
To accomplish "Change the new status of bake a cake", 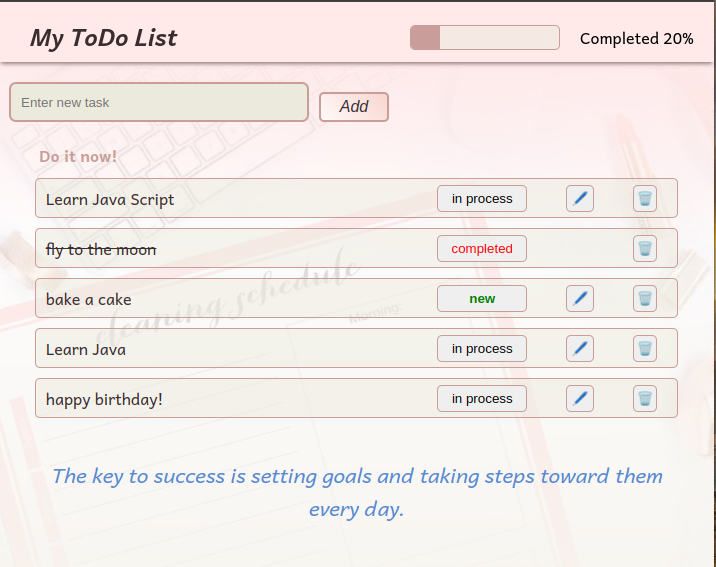I will (x=482, y=299).
